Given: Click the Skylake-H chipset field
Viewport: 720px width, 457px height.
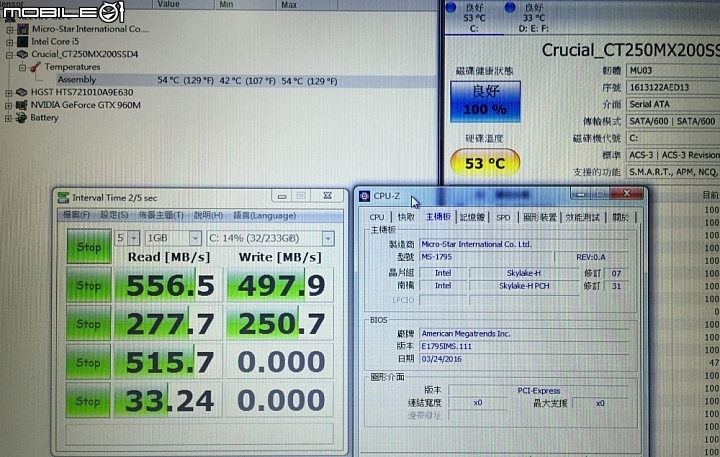Looking at the screenshot, I should coord(524,273).
